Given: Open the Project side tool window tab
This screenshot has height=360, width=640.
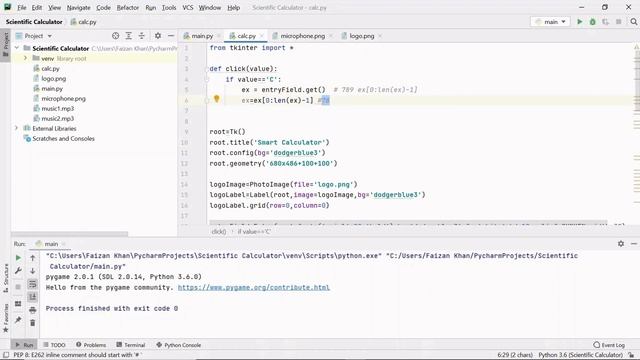Looking at the screenshot, I should point(5,44).
